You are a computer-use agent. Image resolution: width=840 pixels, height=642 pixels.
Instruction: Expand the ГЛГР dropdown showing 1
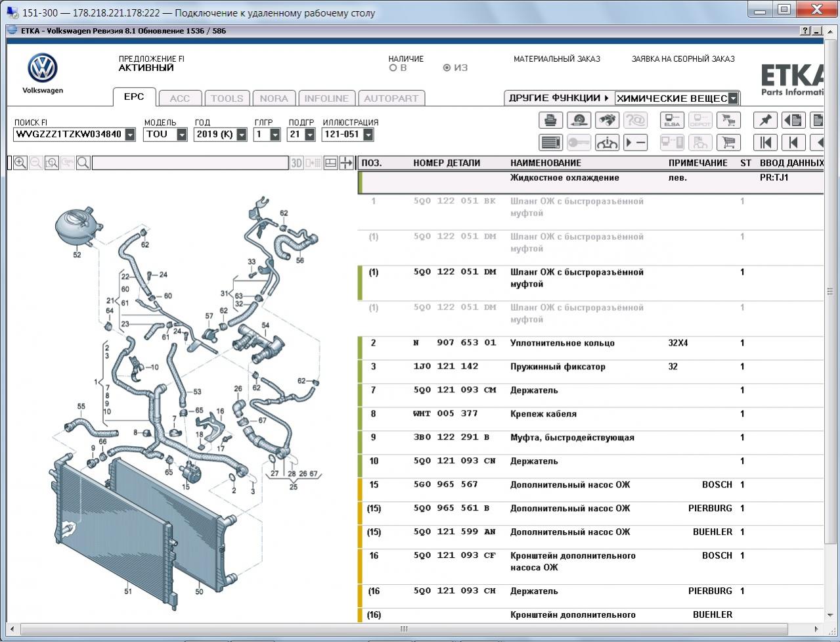point(275,135)
